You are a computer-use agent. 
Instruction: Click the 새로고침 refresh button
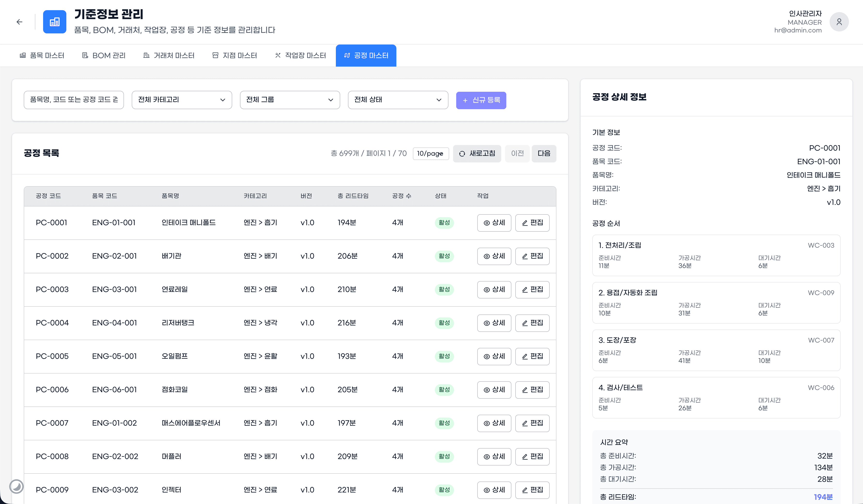click(x=477, y=153)
